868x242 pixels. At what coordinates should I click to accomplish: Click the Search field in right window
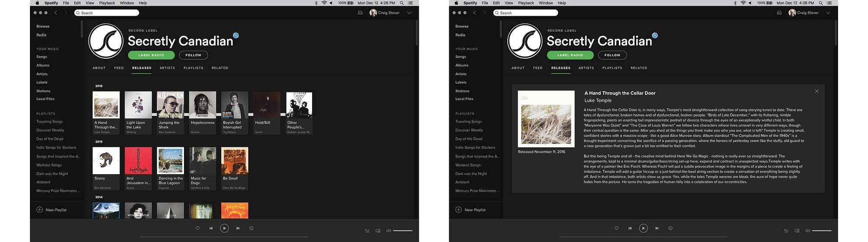(526, 13)
